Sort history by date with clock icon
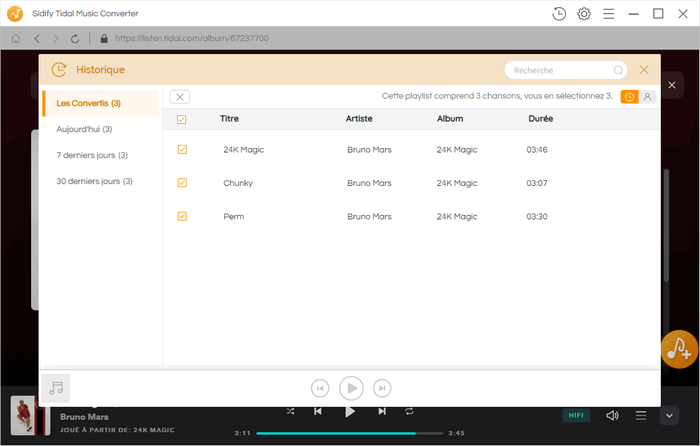 (629, 97)
